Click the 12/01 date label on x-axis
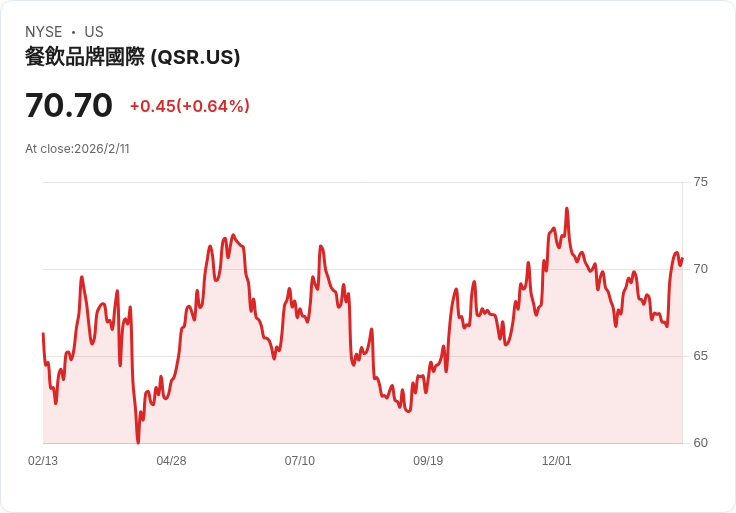736x513 pixels. pos(556,461)
